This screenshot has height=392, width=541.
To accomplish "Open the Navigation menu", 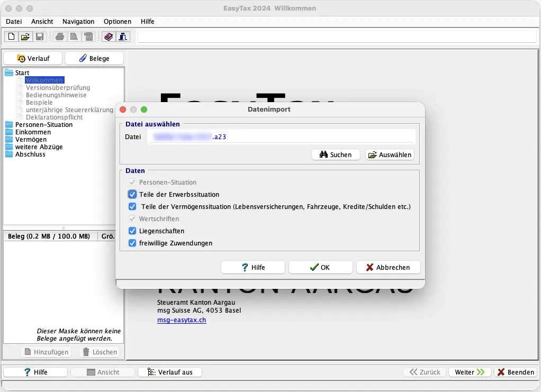I will [78, 22].
